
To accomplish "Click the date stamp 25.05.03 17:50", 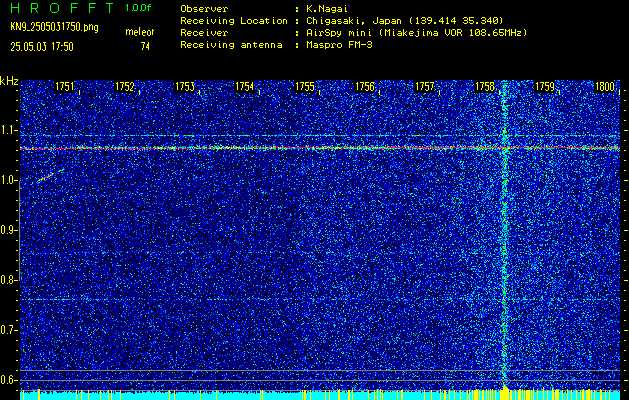I will click(x=42, y=47).
